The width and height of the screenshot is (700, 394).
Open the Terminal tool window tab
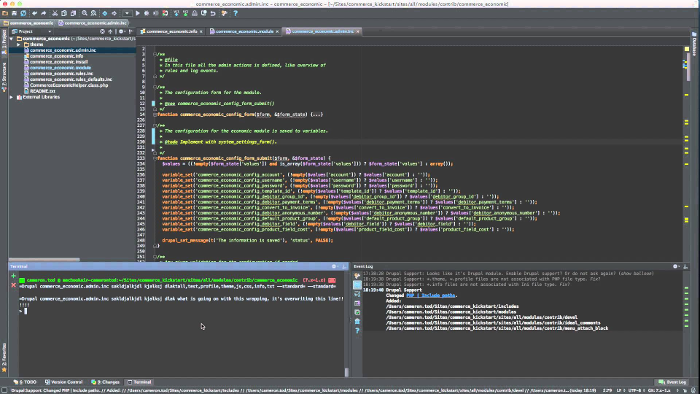pos(140,382)
